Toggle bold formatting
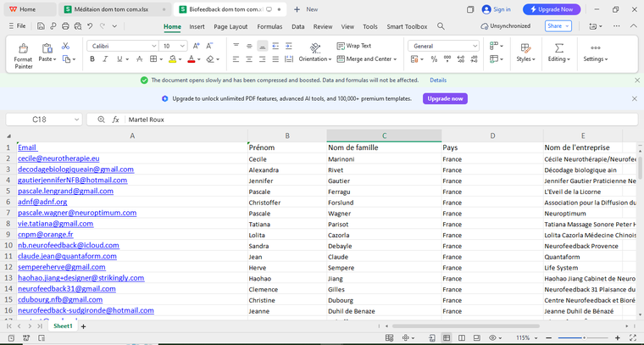644x345 pixels. (x=92, y=59)
